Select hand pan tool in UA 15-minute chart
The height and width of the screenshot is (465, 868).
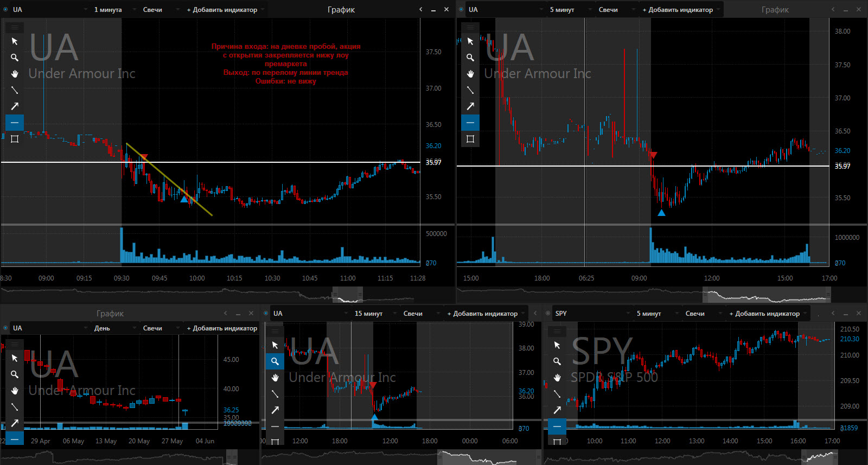click(x=275, y=378)
